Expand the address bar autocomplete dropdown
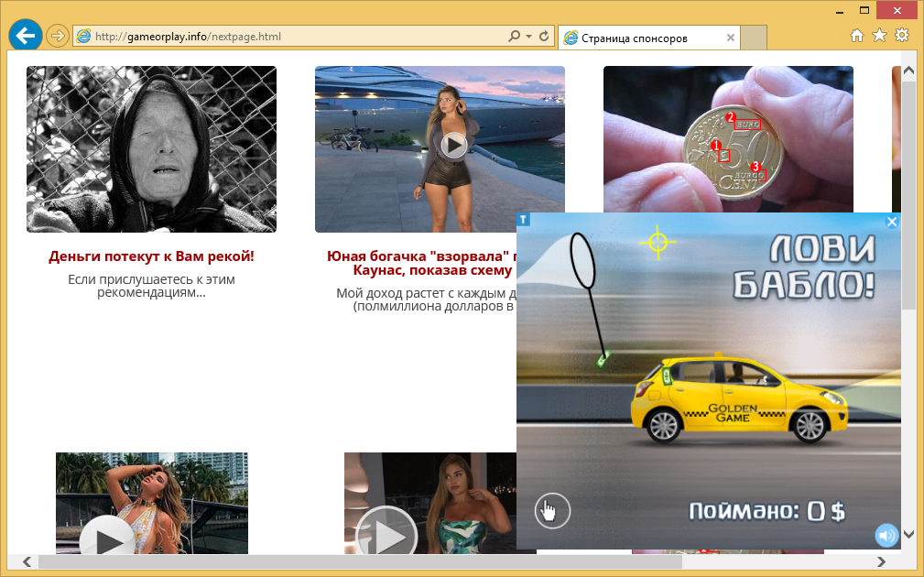Viewport: 924px width, 577px height. click(529, 37)
